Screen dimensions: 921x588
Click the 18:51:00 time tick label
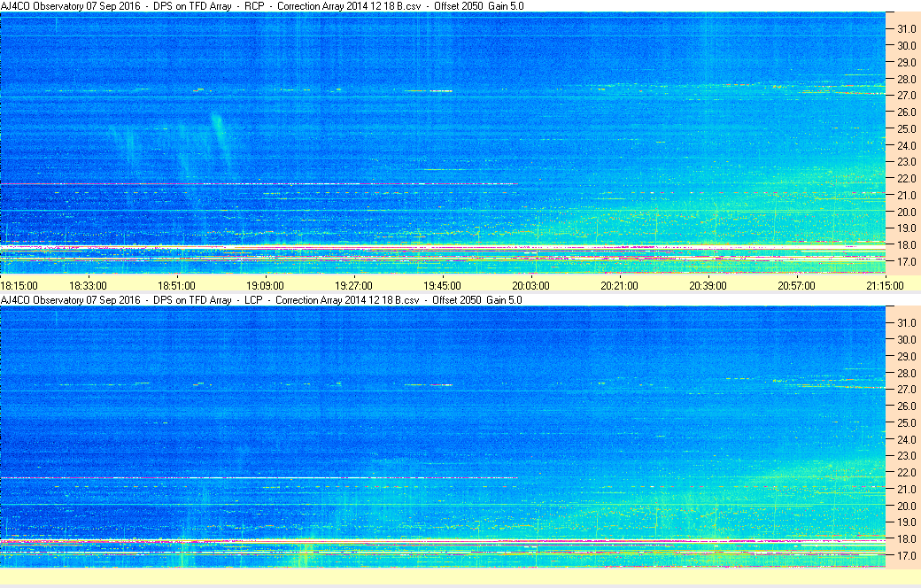point(176,285)
